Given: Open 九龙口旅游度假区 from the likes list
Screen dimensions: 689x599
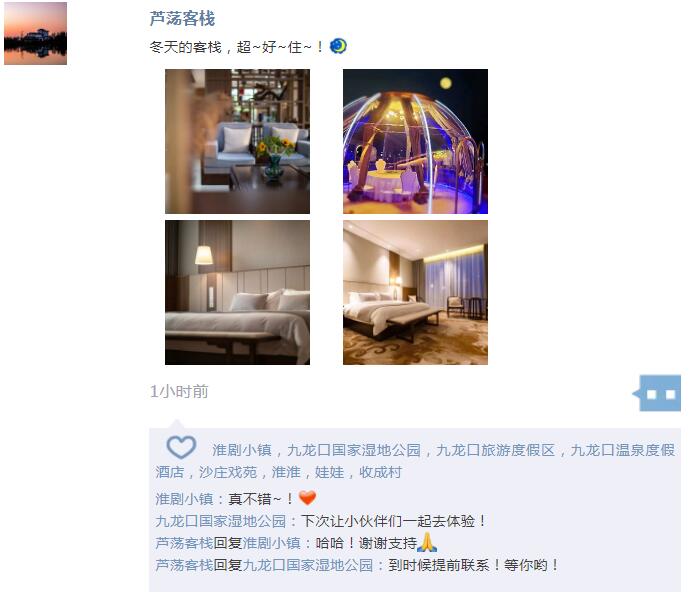Looking at the screenshot, I should click(496, 450).
